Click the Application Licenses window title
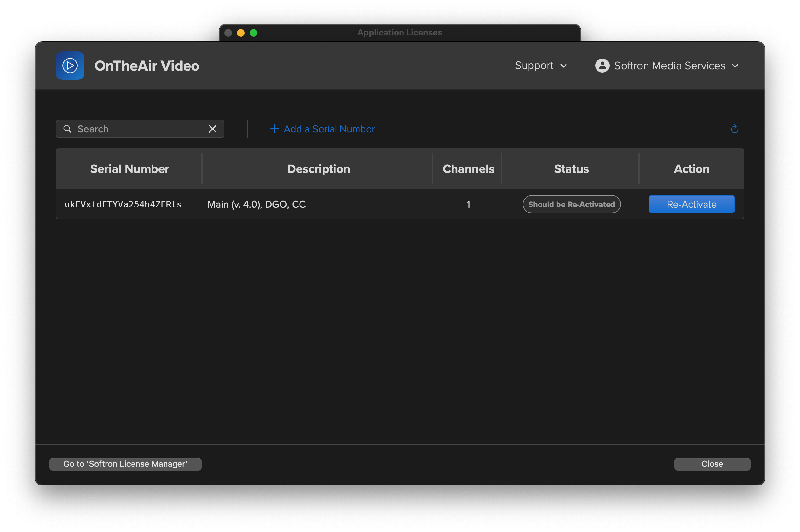800x532 pixels. click(x=400, y=33)
